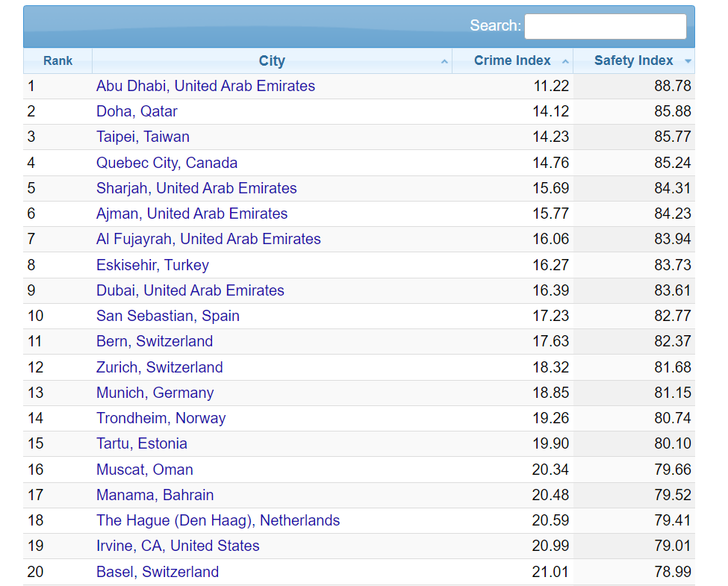Viewport: 728px width, 586px height.
Task: Click the Safety Index descending sort arrow
Action: (688, 61)
